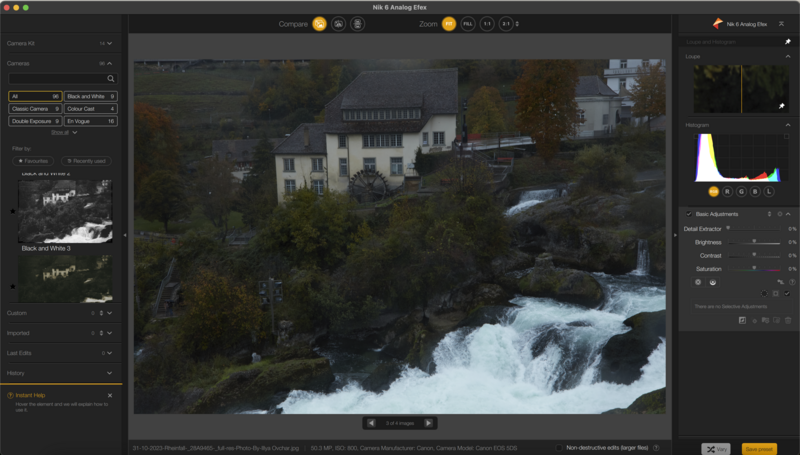This screenshot has width=800, height=455.
Task: Filter presets by Favourites
Action: coord(33,161)
